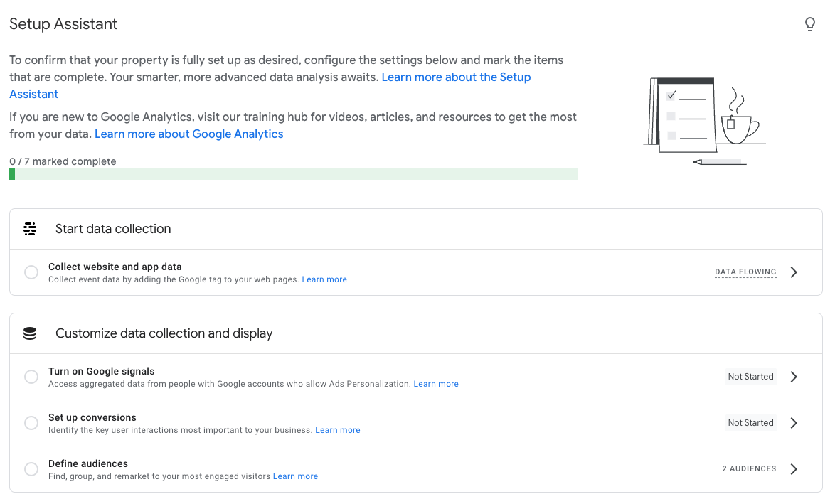Click Customize data collection and display header
The image size is (835, 504).
click(x=164, y=333)
